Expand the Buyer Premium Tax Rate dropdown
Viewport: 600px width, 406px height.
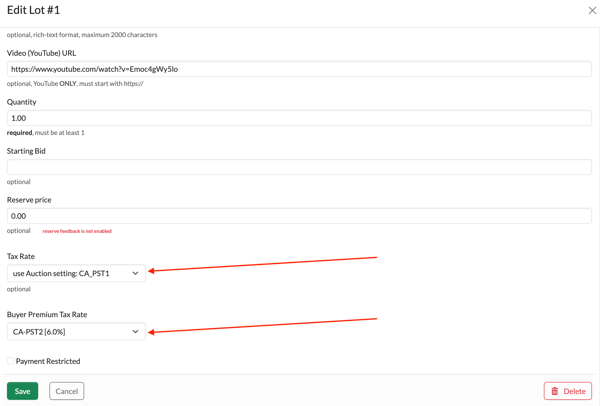pos(76,331)
